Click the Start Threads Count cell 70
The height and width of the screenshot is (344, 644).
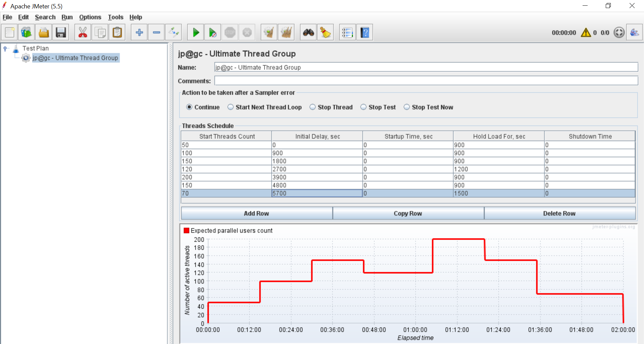pos(226,193)
